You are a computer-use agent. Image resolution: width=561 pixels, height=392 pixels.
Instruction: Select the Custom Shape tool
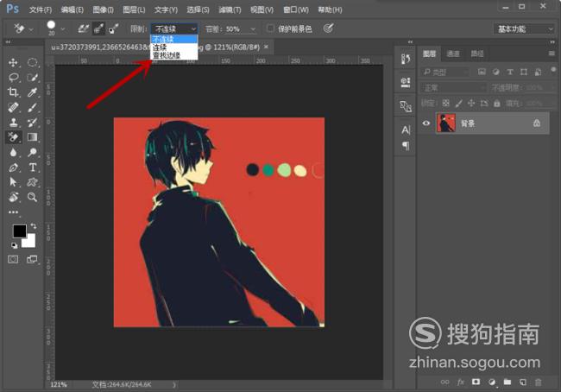pos(32,182)
